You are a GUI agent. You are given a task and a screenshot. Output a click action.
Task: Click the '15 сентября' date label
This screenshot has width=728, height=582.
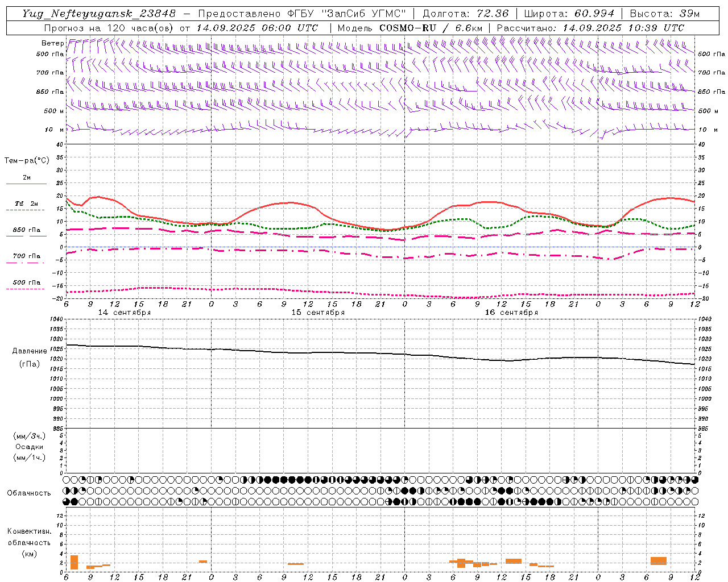(318, 313)
